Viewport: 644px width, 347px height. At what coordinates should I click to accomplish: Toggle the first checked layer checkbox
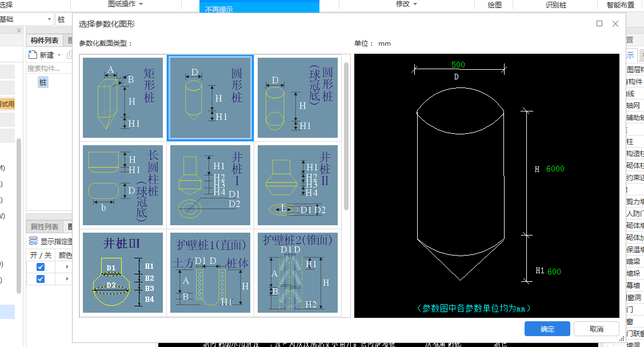coord(40,267)
